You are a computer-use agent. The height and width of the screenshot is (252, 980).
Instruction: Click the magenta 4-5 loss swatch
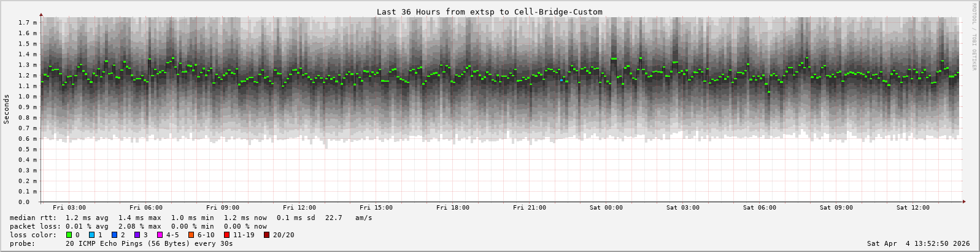(160, 235)
